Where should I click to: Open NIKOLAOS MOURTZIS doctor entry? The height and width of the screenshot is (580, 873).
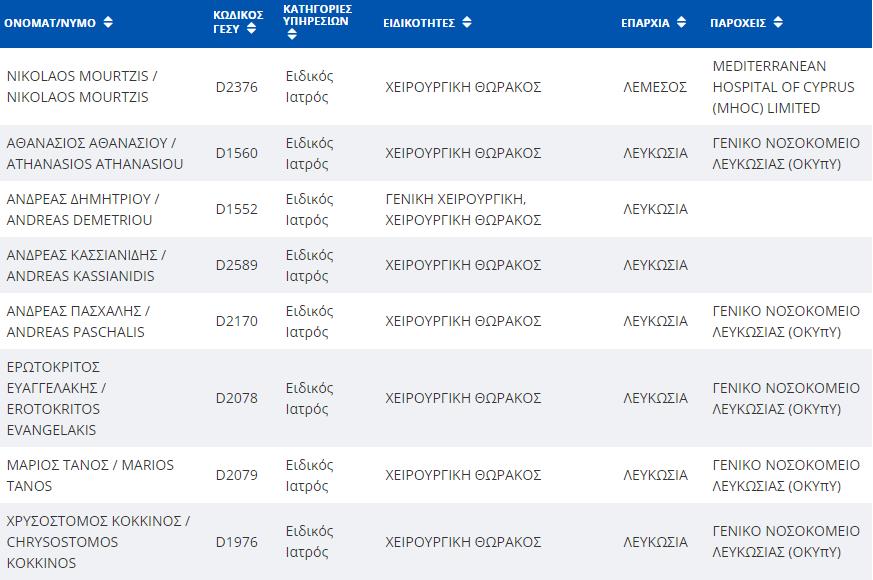click(82, 86)
